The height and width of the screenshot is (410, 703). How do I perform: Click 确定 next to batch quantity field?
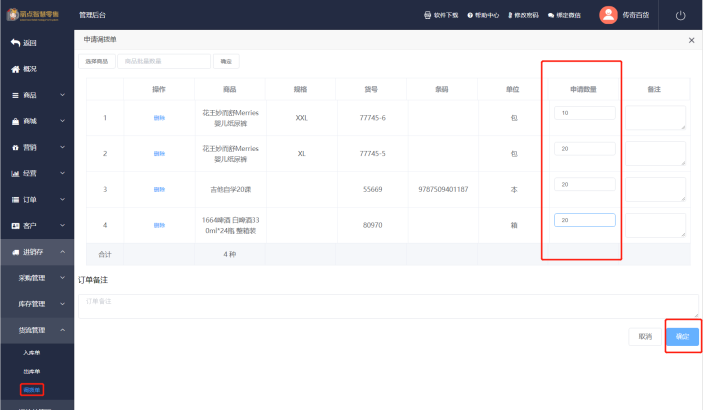[226, 61]
